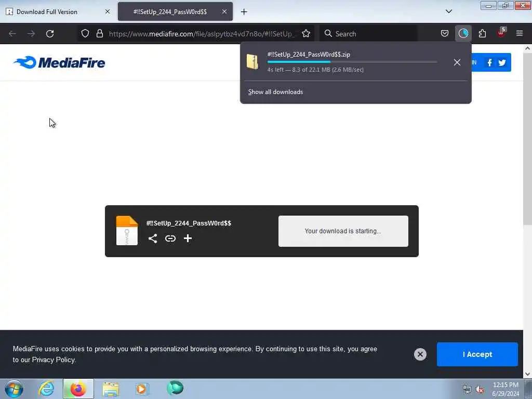This screenshot has height=399, width=532.
Task: Accept cookies with I Accept button
Action: point(477,354)
